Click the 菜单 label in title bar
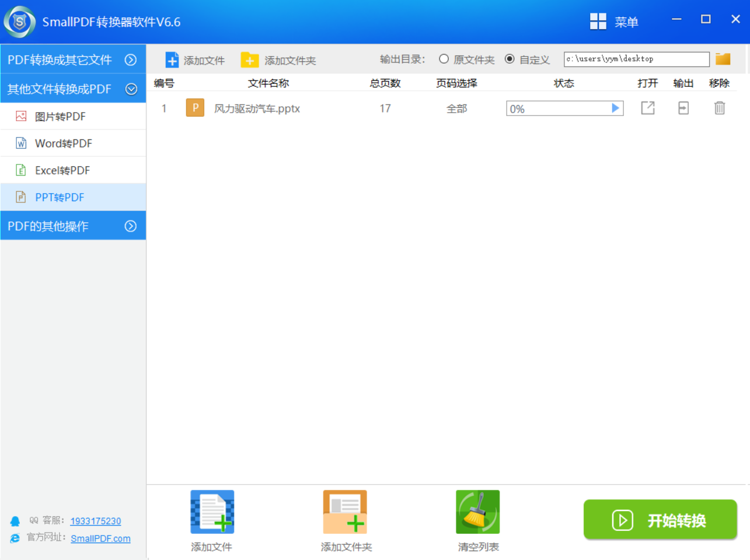This screenshot has height=560, width=750. pyautogui.click(x=626, y=22)
